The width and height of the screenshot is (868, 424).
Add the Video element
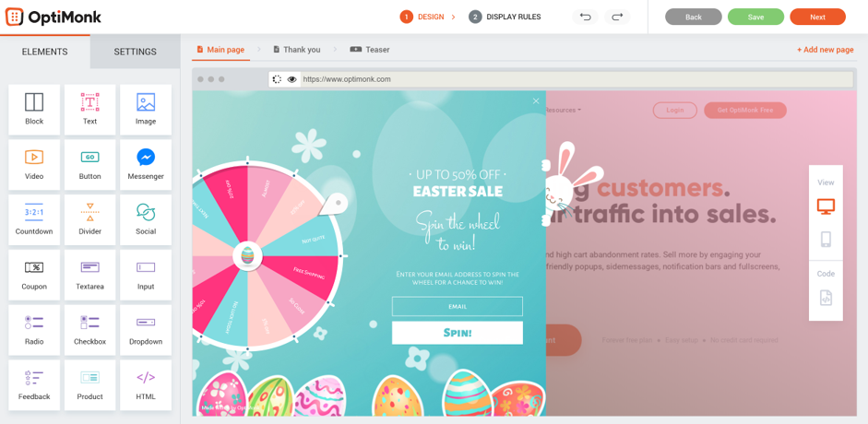(34, 165)
